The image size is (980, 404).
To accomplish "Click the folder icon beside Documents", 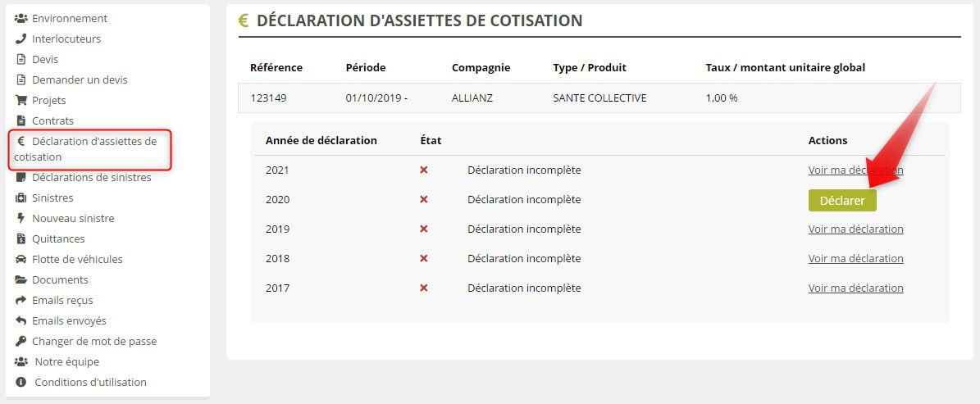I will tap(21, 280).
